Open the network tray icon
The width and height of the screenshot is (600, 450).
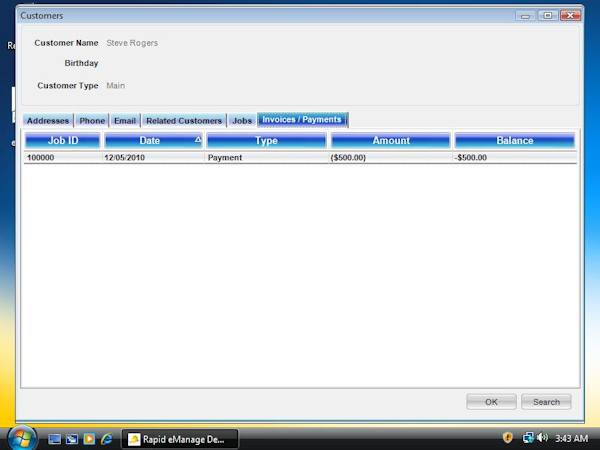point(527,438)
